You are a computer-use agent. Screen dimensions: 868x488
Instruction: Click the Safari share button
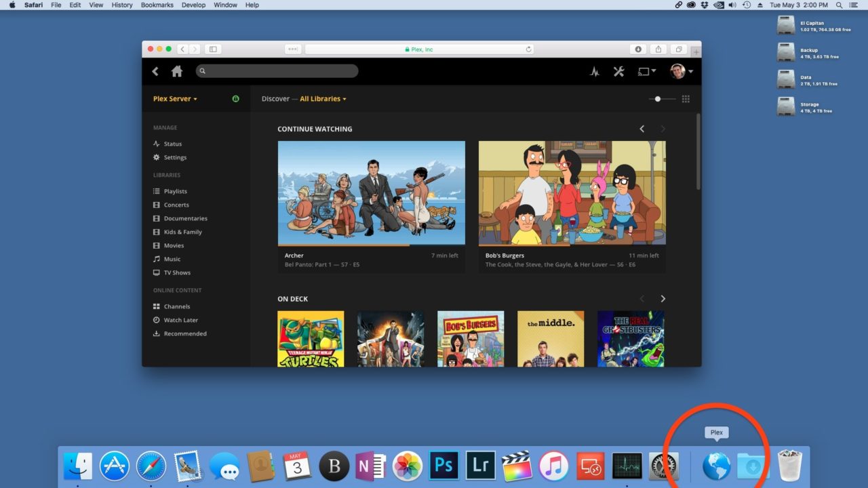658,49
